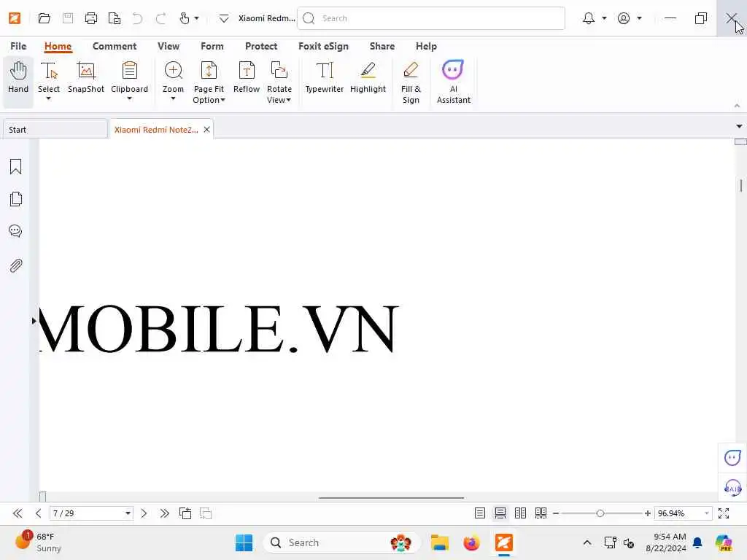Select the Typewriter tool

[x=325, y=77]
